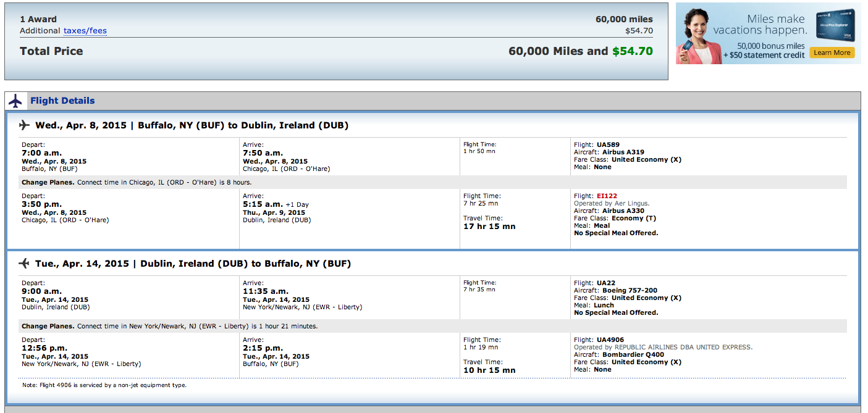Click the Newark connection Change Planes notice
This screenshot has height=413, width=868.
pyautogui.click(x=169, y=326)
